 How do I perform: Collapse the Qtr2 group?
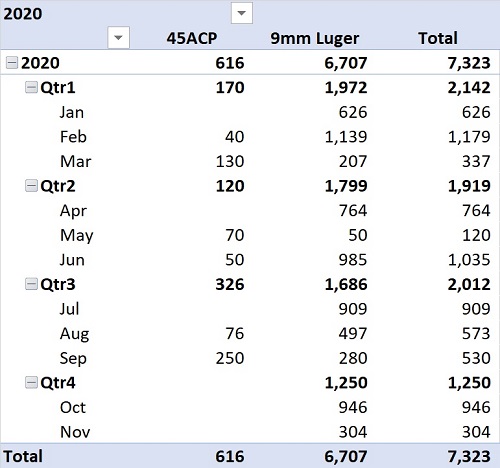[31, 186]
